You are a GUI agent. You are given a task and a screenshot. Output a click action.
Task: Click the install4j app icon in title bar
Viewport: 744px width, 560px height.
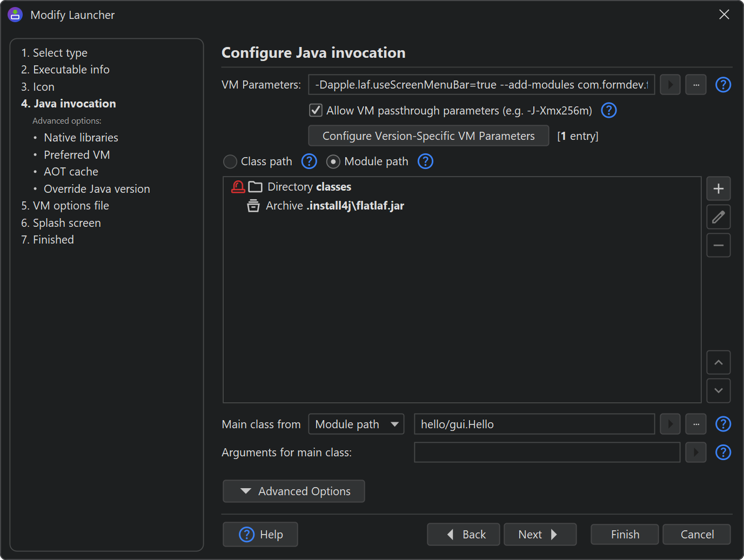click(15, 15)
